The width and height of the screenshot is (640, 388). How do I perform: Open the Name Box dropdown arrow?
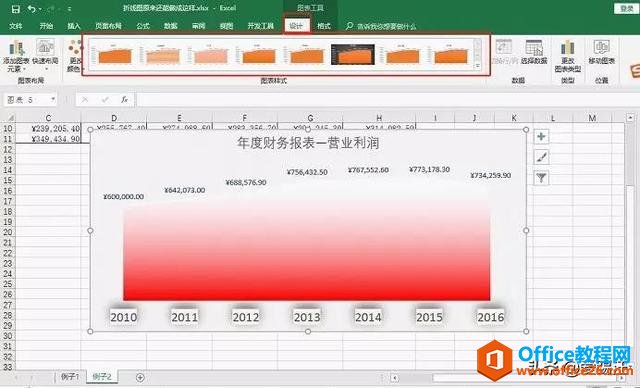[53, 100]
